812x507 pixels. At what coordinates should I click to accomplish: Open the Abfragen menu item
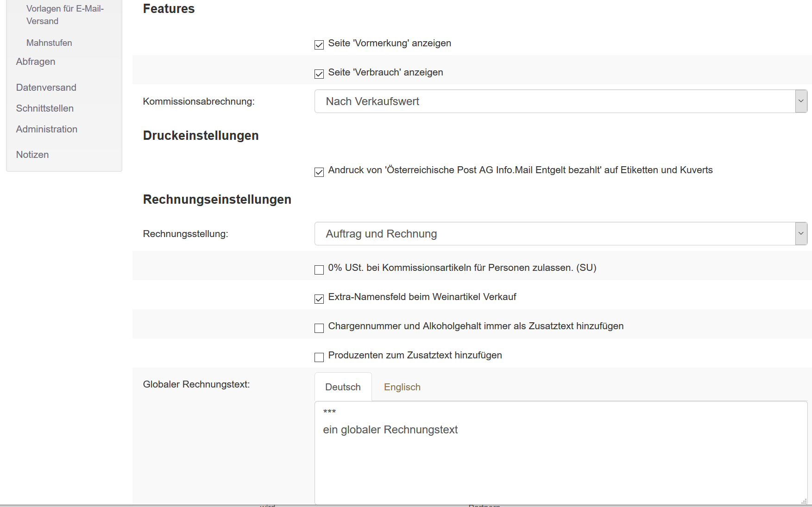(36, 62)
